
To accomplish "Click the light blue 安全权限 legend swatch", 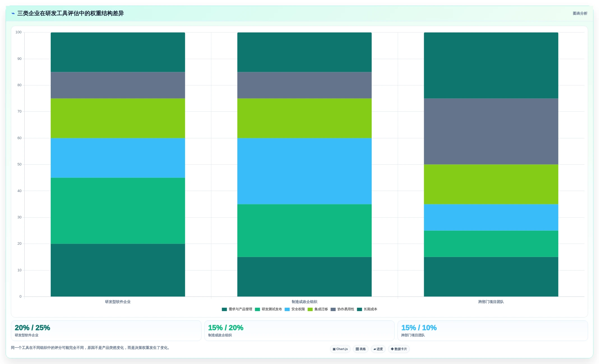I will pos(287,309).
